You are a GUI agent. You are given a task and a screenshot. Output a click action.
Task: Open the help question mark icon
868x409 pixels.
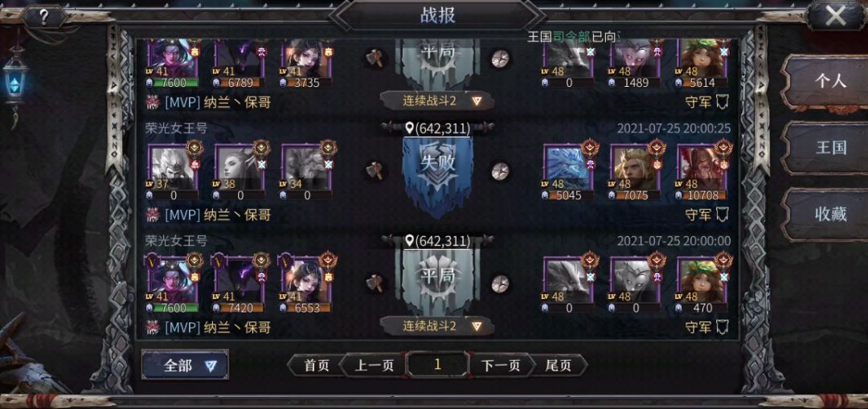(43, 17)
